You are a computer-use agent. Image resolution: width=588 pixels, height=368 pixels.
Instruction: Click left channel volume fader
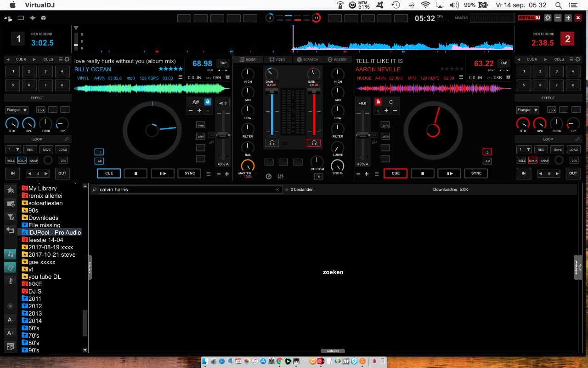(x=272, y=92)
